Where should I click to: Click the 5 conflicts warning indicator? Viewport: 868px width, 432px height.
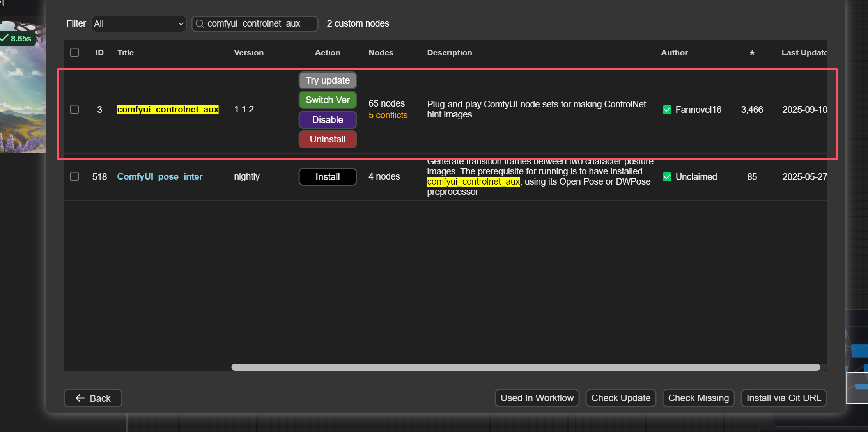(x=388, y=115)
